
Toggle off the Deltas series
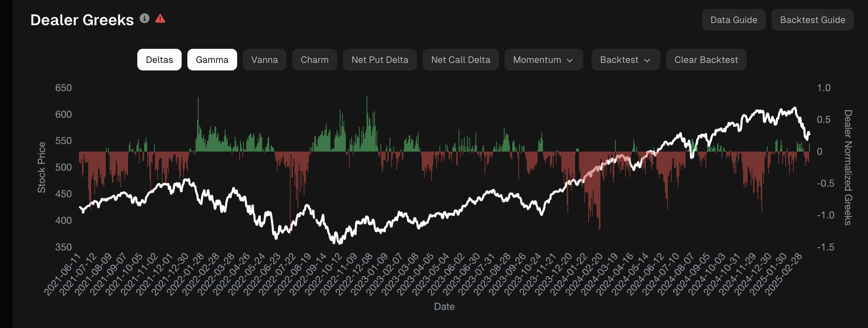[x=159, y=60]
